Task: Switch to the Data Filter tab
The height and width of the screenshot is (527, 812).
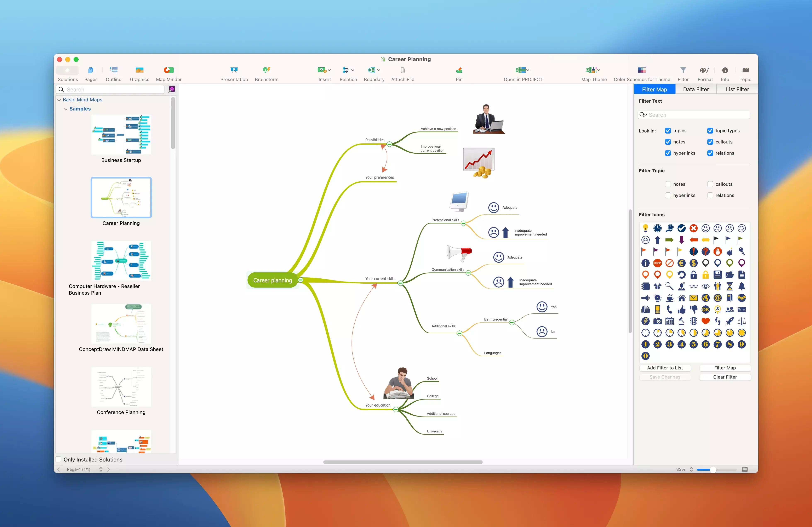Action: [x=696, y=89]
